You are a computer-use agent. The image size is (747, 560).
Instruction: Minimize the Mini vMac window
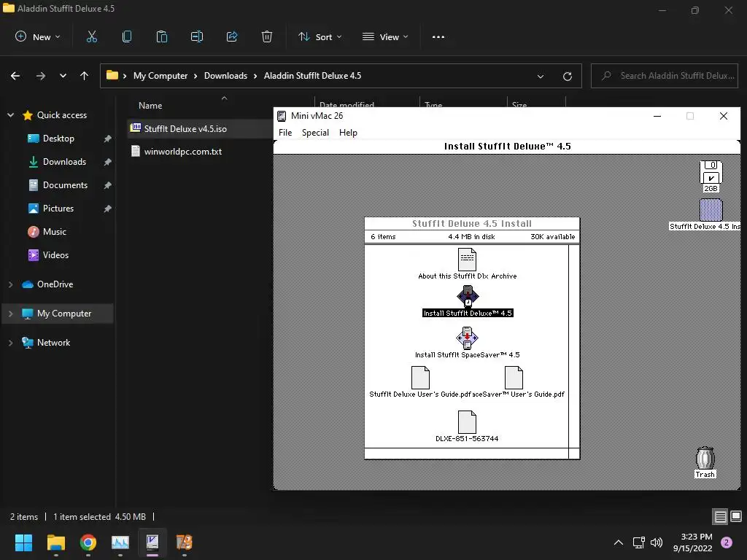[x=657, y=116]
